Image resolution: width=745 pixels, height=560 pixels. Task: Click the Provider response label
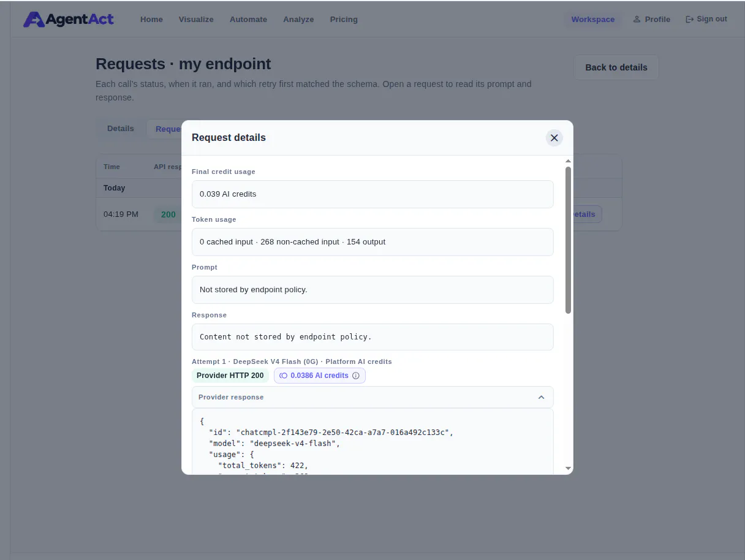tap(231, 397)
